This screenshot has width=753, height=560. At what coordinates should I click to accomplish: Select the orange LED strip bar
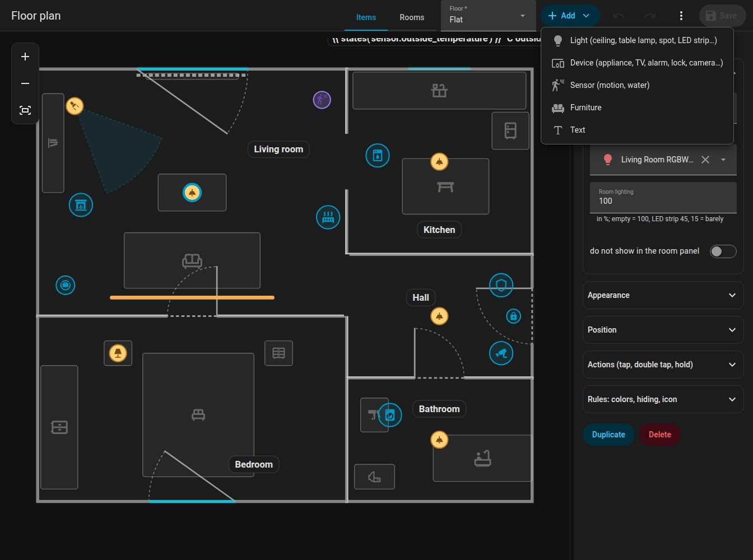(192, 297)
